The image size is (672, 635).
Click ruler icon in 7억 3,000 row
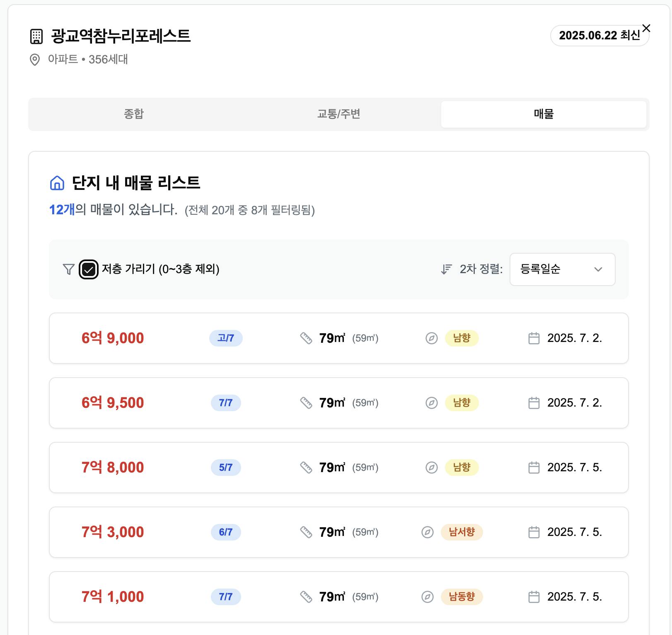306,532
